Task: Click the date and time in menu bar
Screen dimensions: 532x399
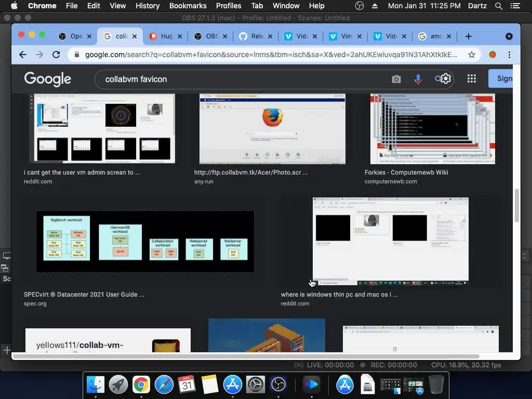Action: (x=424, y=6)
